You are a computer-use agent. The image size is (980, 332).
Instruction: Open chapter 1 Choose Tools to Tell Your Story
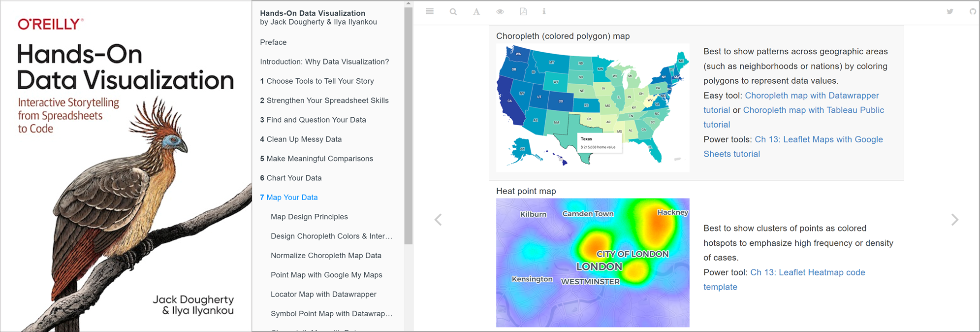click(317, 81)
